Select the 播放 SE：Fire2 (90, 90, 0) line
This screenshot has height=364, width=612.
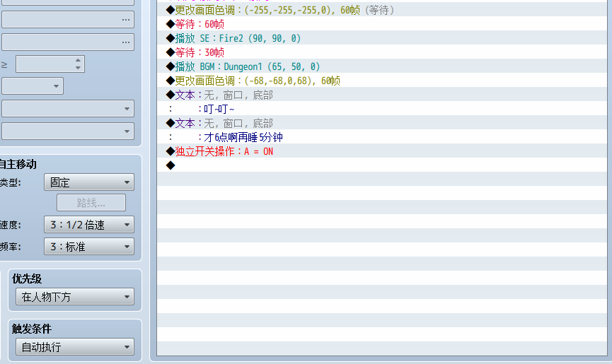382,38
